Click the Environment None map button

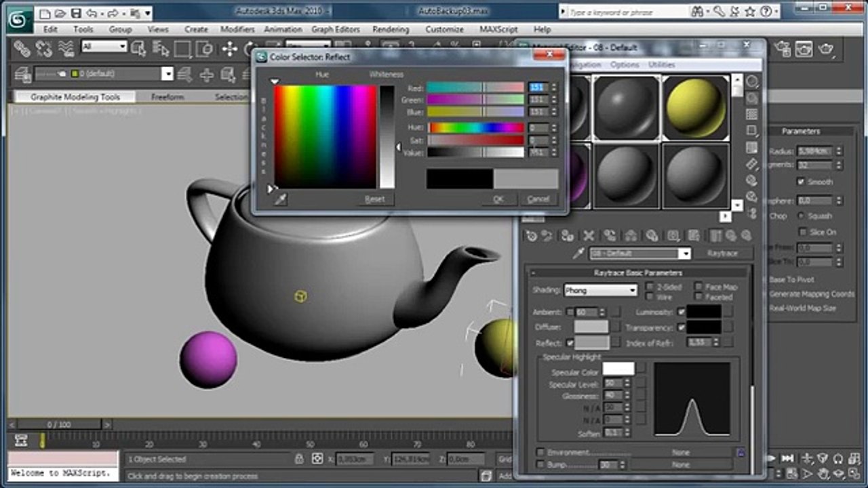pyautogui.click(x=681, y=452)
